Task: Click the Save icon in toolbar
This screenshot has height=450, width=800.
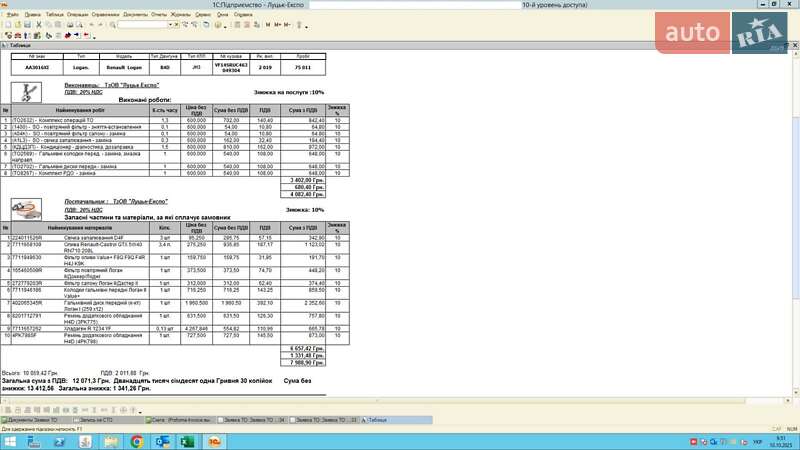Action: [26, 25]
